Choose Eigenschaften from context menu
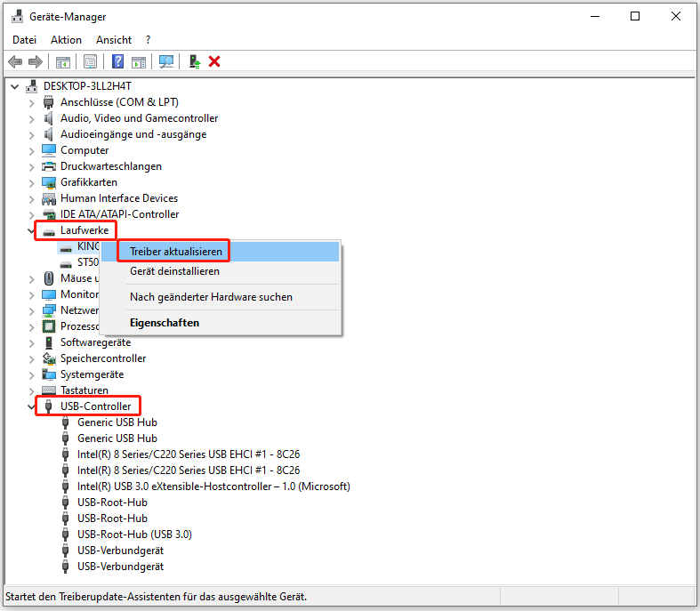This screenshot has height=611, width=700. click(221, 323)
